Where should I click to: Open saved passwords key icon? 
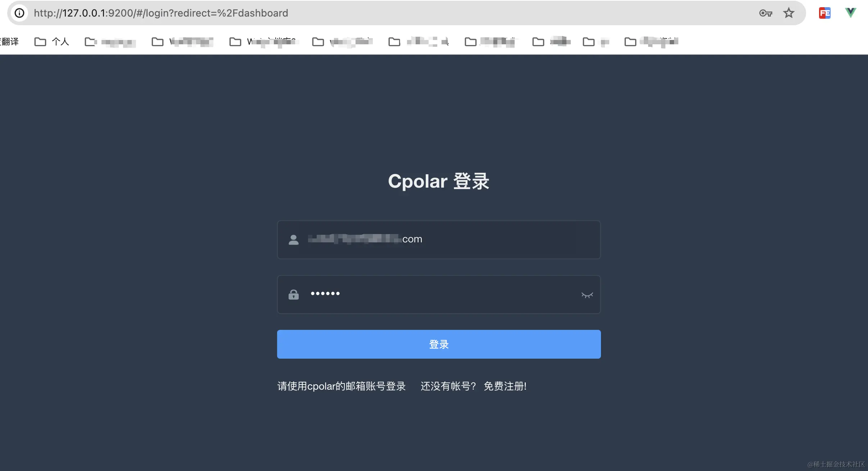coord(765,13)
